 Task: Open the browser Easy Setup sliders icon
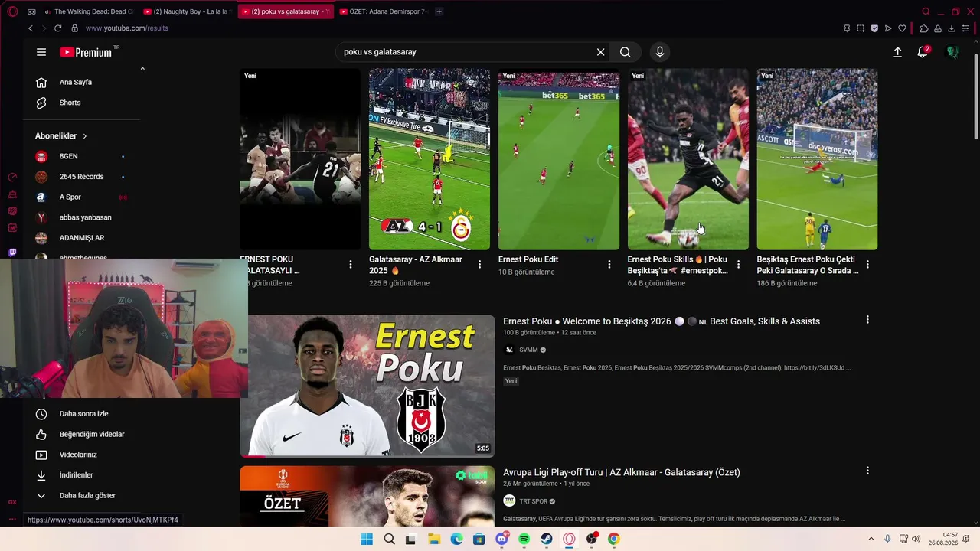click(x=966, y=28)
